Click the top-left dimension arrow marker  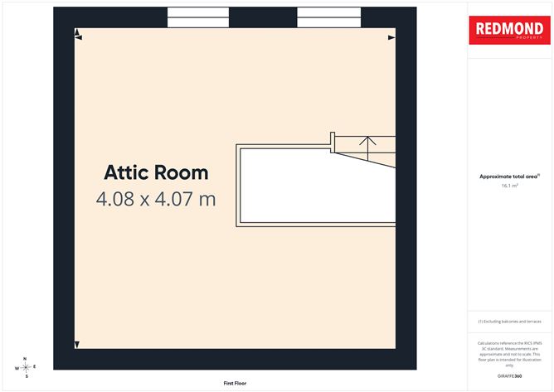coord(78,35)
